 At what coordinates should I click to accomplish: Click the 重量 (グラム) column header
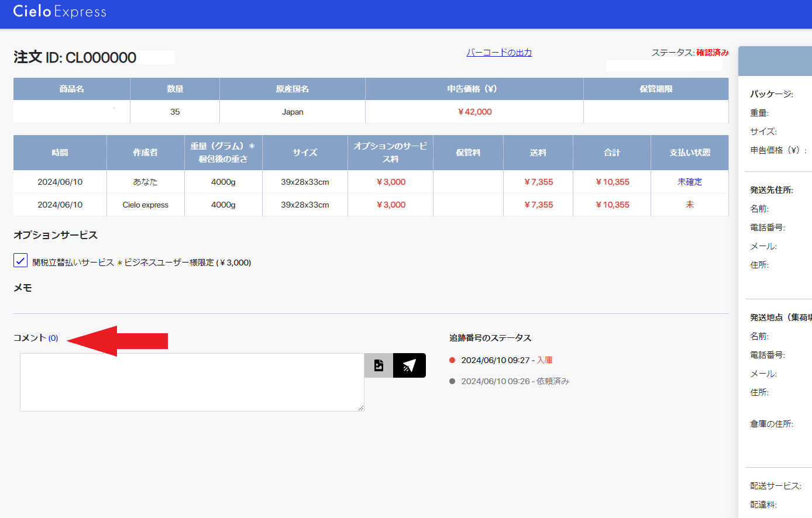coord(223,153)
